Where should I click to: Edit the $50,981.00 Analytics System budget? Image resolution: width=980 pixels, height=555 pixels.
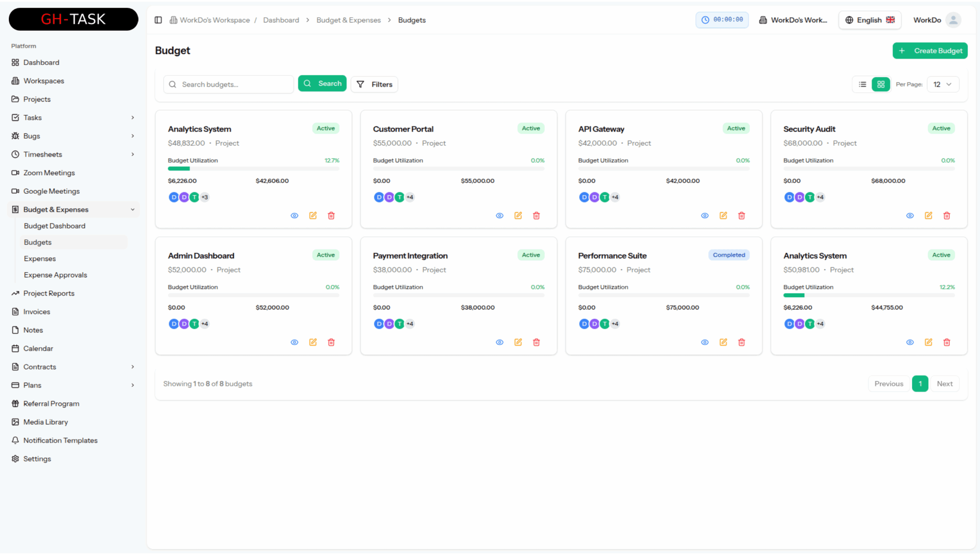point(928,342)
